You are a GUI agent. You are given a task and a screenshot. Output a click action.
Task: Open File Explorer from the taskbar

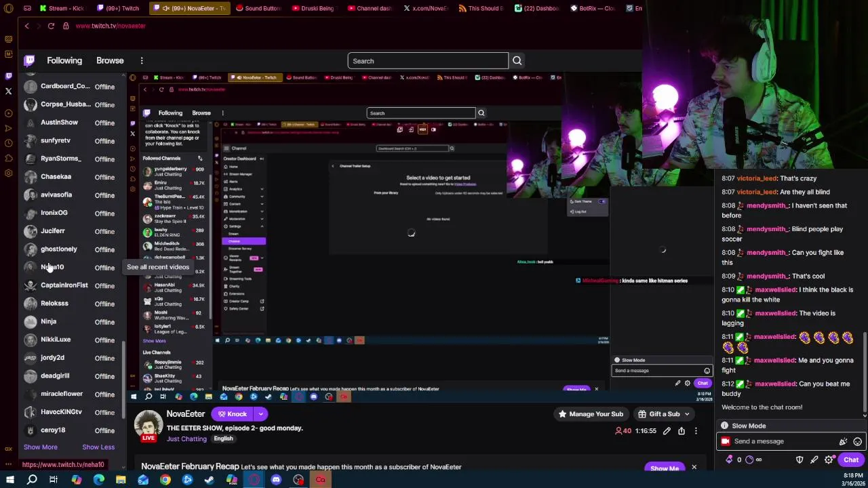(121, 480)
